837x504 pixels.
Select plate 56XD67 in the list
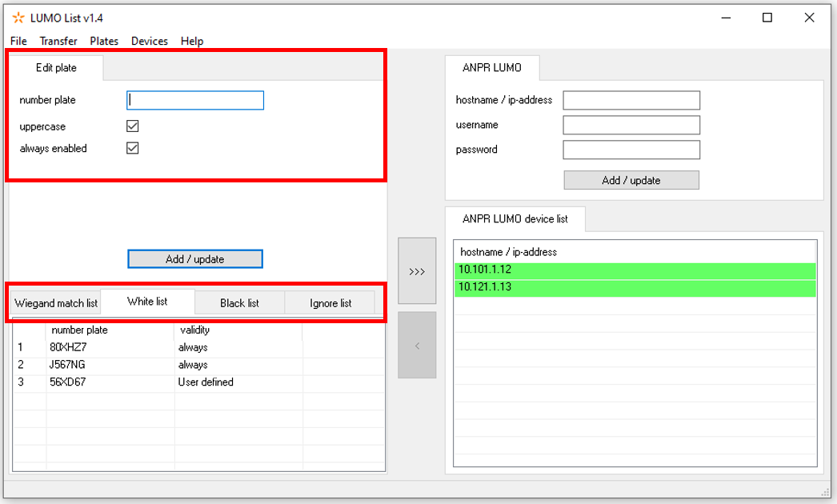(x=68, y=382)
